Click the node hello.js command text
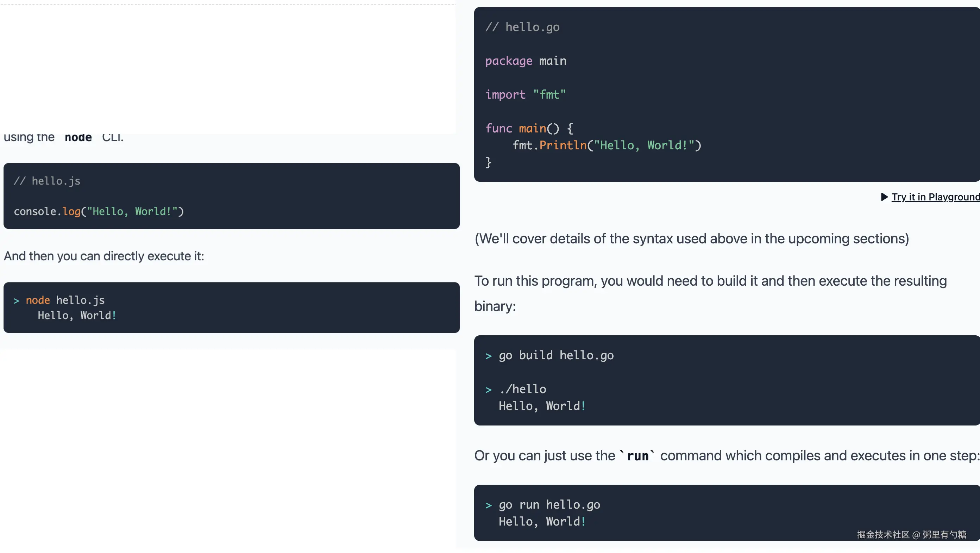Screen dimensions: 980x553 (65, 300)
